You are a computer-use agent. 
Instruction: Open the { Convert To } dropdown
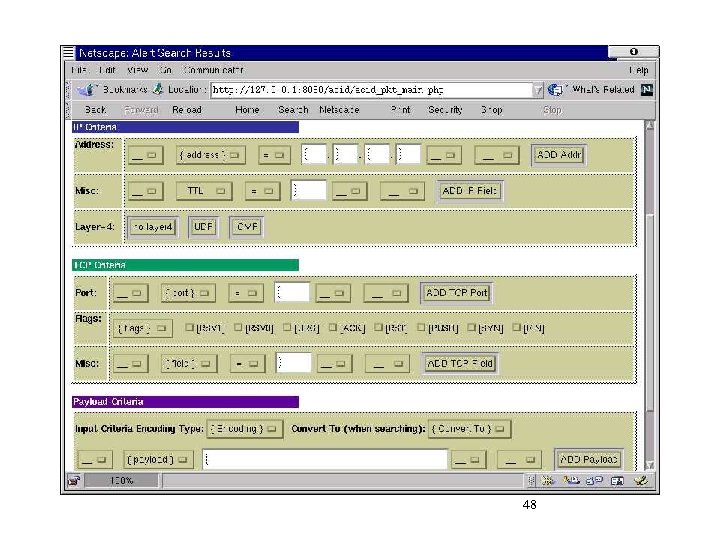pyautogui.click(x=469, y=429)
